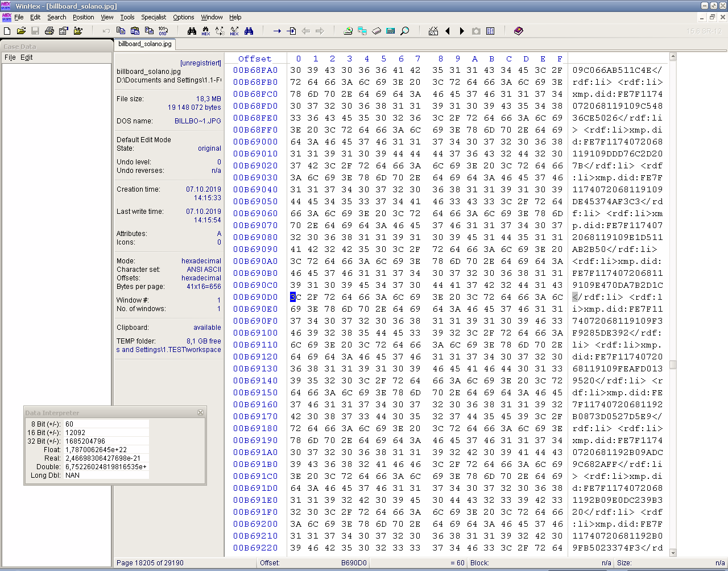Click the help book icon
Viewport: 728px width, 571px height.
[x=518, y=31]
